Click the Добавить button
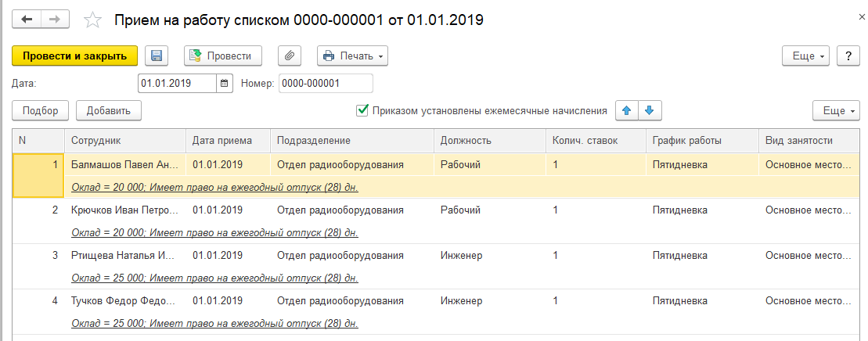This screenshot has height=341, width=868. pos(108,110)
